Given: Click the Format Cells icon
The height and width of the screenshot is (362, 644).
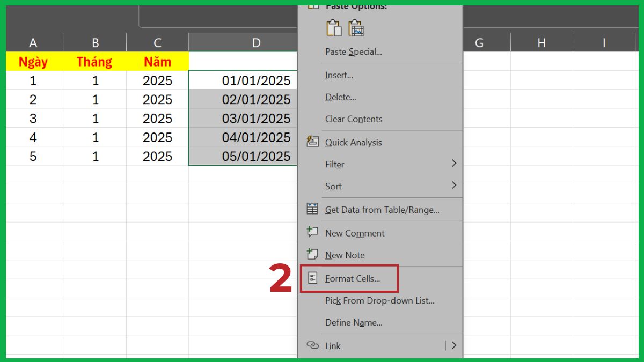Looking at the screenshot, I should pyautogui.click(x=312, y=278).
